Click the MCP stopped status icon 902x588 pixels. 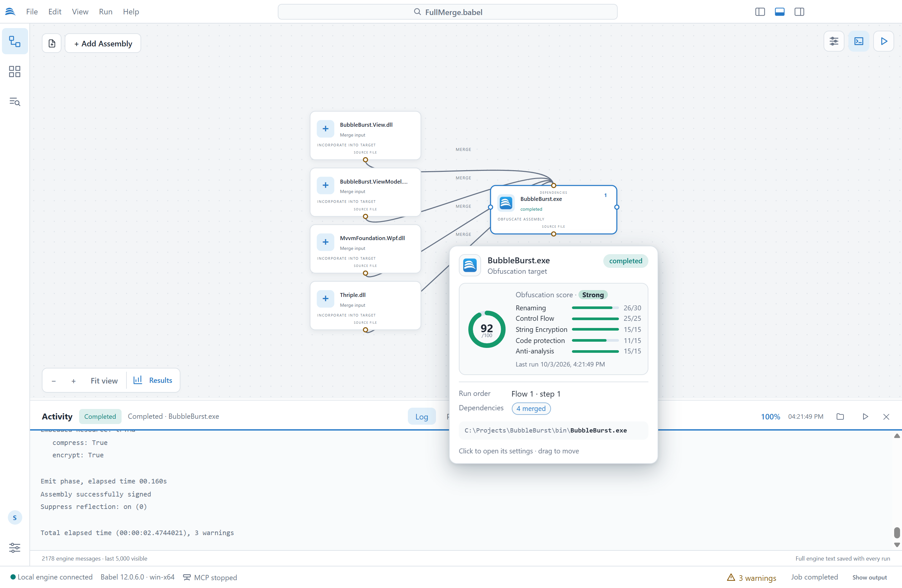187,578
